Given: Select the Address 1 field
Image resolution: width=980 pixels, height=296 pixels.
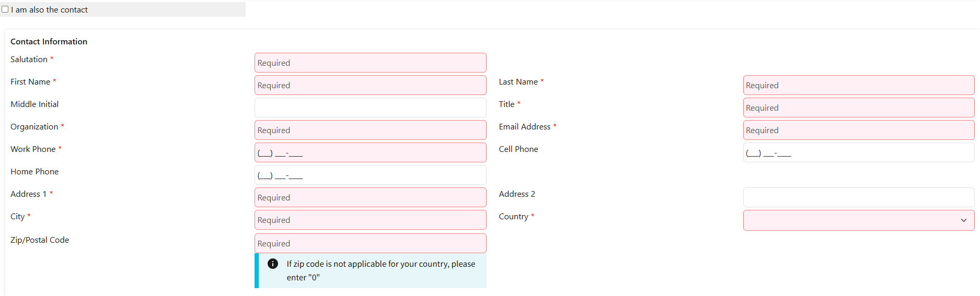Looking at the screenshot, I should 370,197.
